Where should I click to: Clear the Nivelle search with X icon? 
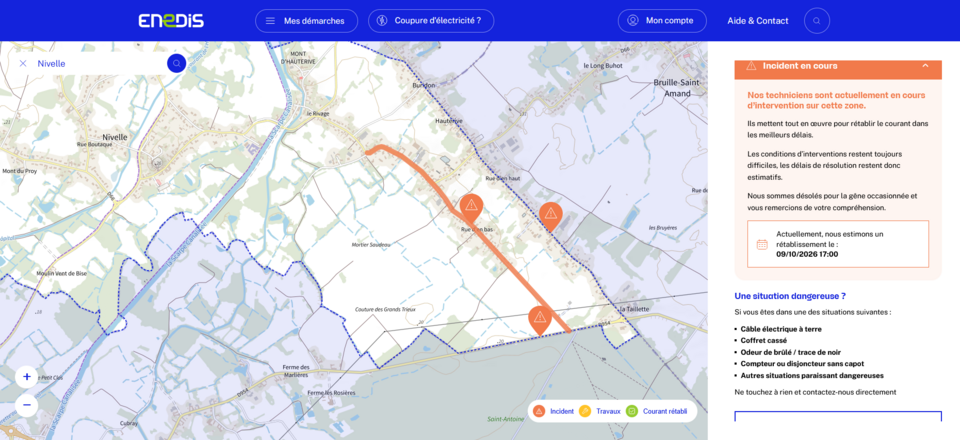[x=23, y=63]
